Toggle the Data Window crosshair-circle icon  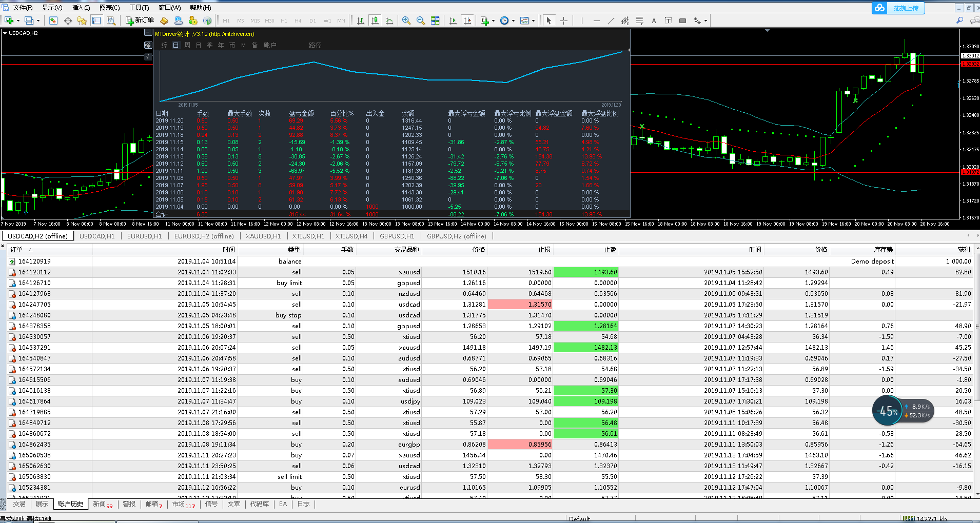68,21
